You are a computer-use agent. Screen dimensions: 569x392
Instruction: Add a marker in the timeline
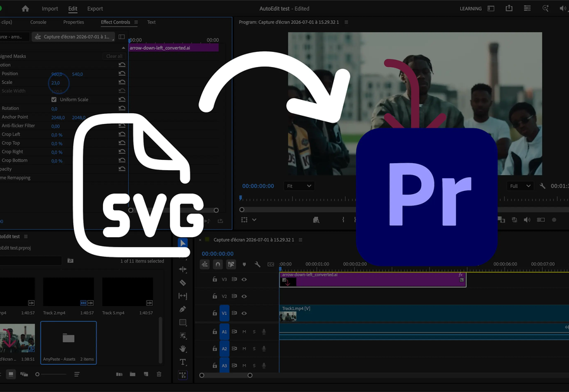(244, 264)
